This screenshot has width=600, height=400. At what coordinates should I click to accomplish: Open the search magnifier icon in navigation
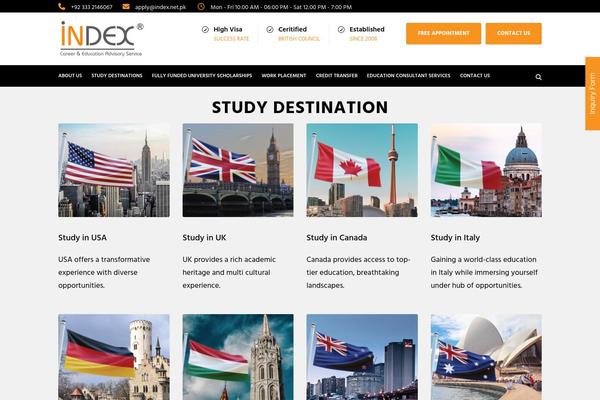(x=538, y=77)
